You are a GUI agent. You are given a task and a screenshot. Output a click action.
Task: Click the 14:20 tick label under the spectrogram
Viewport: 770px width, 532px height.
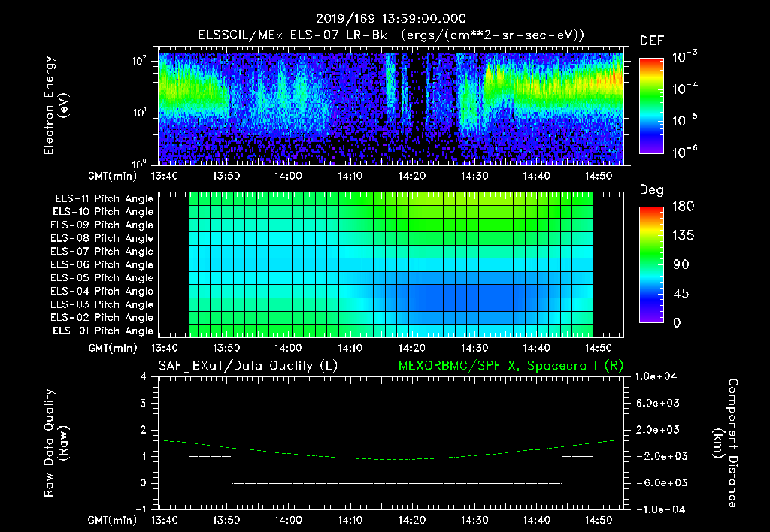pyautogui.click(x=411, y=176)
